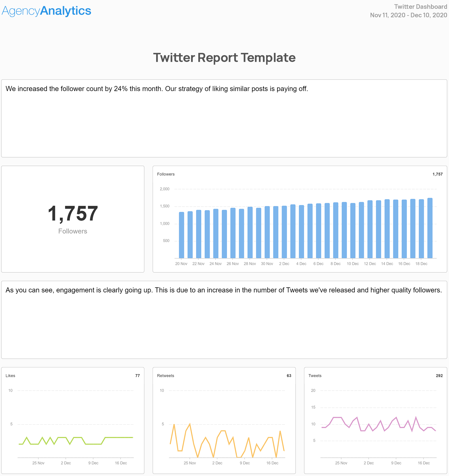Click the Tweets total value 292

pos(439,376)
